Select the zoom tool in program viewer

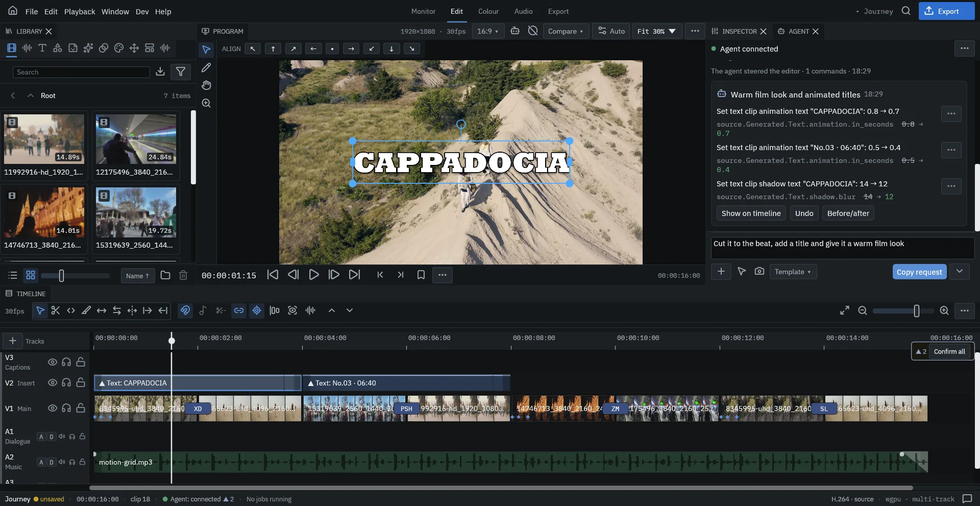coord(206,103)
